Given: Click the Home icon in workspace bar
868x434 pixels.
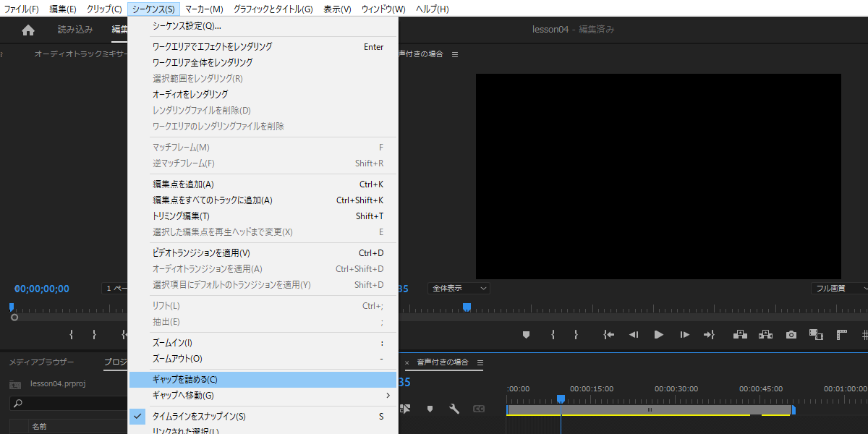Looking at the screenshot, I should 28,30.
